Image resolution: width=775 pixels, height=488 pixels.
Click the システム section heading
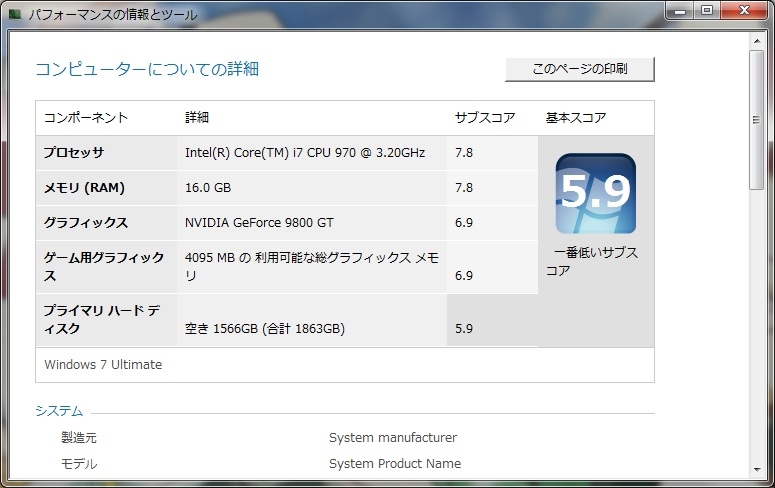pyautogui.click(x=59, y=411)
